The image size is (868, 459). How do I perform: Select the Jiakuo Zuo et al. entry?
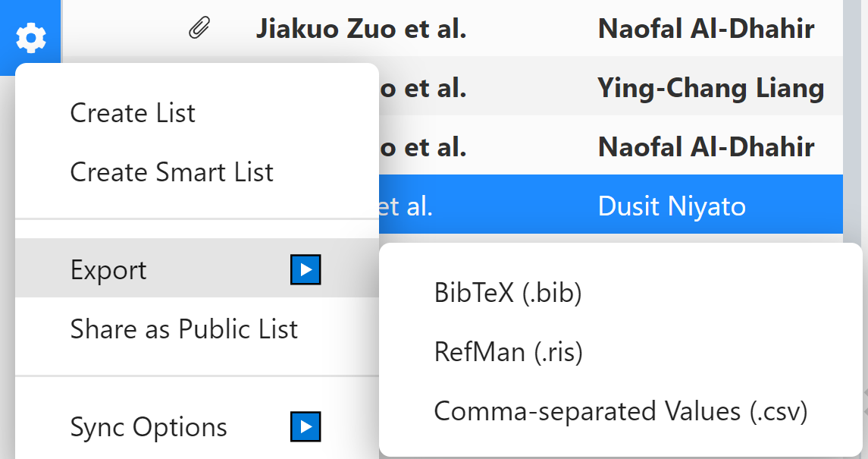(x=361, y=30)
